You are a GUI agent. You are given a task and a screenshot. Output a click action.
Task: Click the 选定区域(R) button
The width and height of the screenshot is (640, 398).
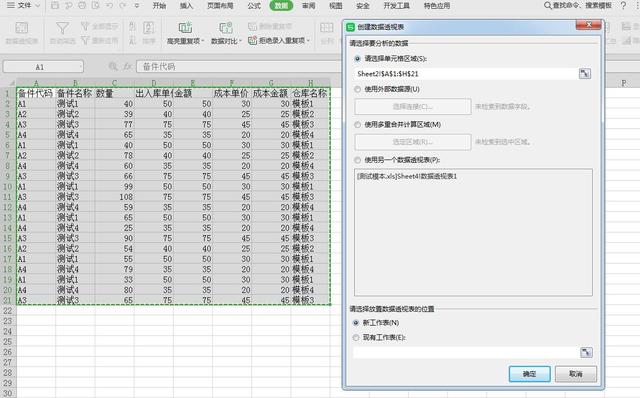[413, 142]
